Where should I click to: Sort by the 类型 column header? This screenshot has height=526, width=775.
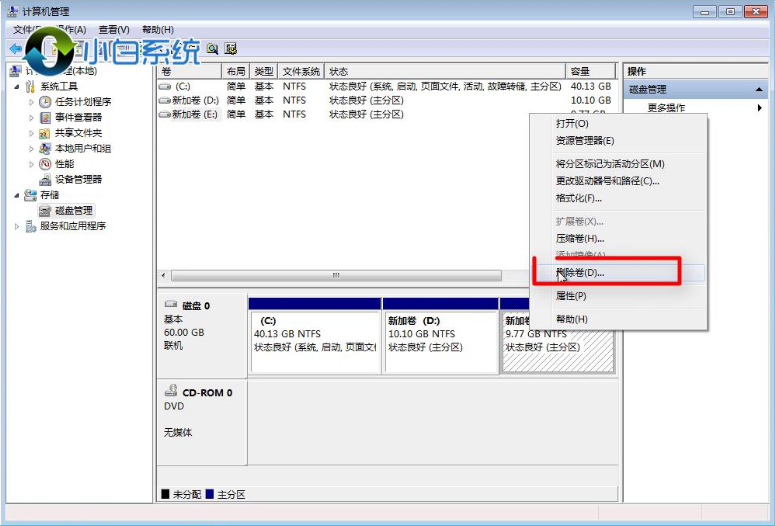coord(264,72)
